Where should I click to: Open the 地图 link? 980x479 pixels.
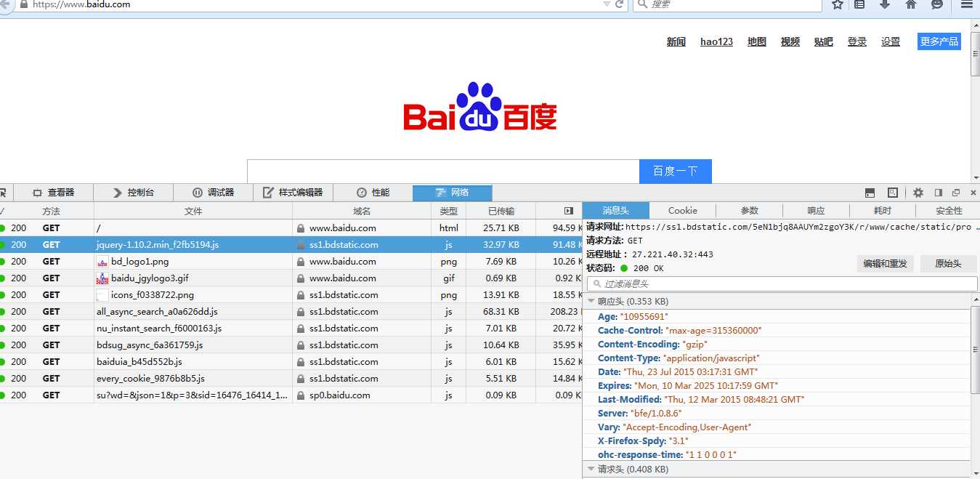click(x=757, y=42)
